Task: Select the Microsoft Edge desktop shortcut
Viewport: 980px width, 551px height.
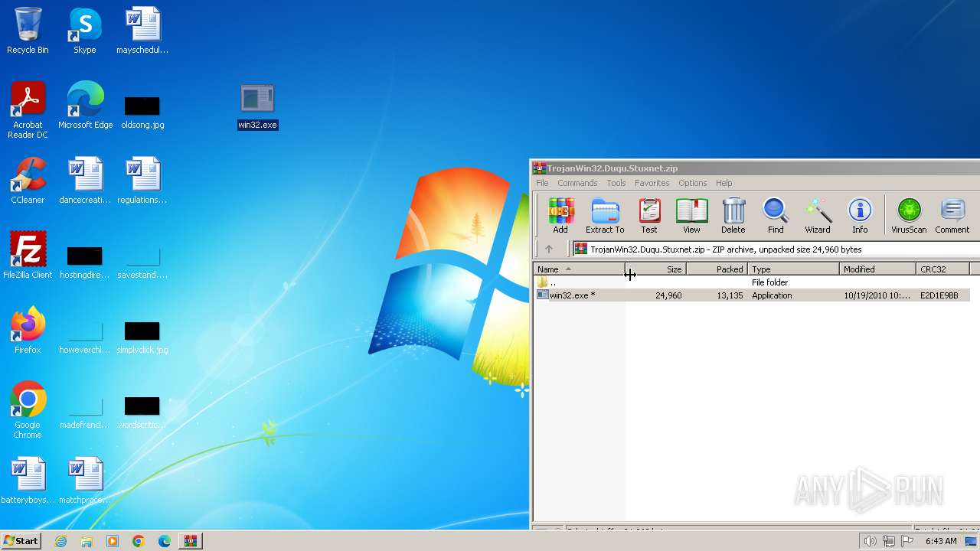Action: coord(85,106)
